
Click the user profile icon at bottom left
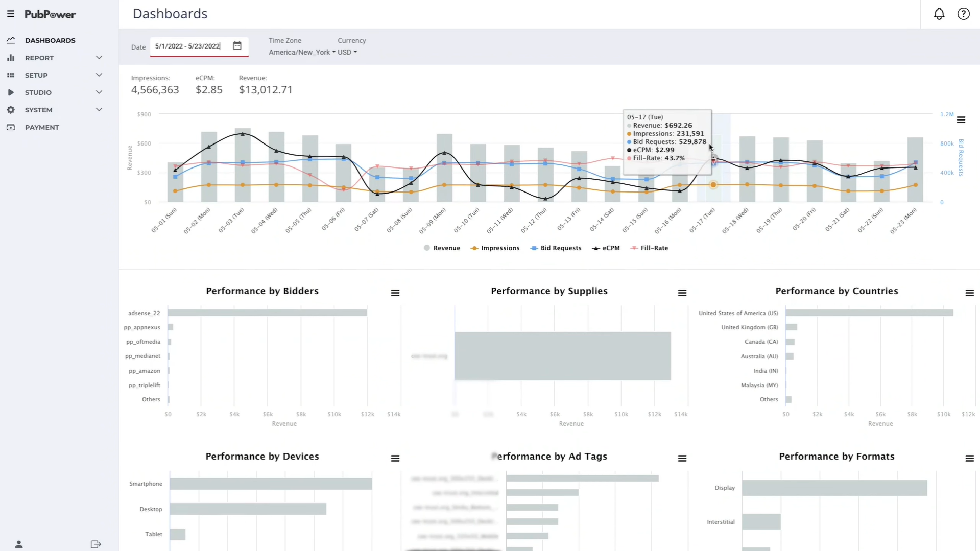point(18,544)
